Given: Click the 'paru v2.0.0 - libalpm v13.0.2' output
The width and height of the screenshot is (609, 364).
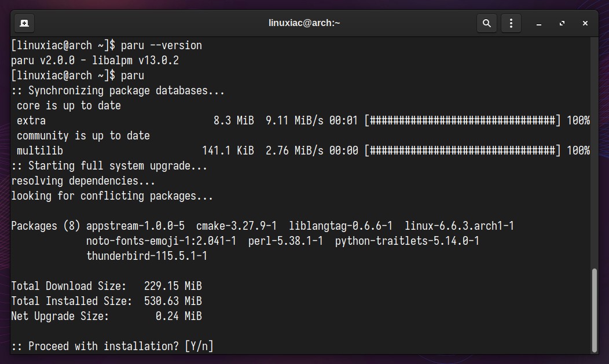Looking at the screenshot, I should point(95,61).
